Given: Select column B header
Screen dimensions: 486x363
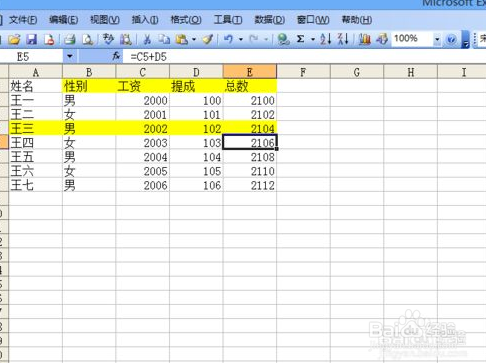Looking at the screenshot, I should coord(89,72).
